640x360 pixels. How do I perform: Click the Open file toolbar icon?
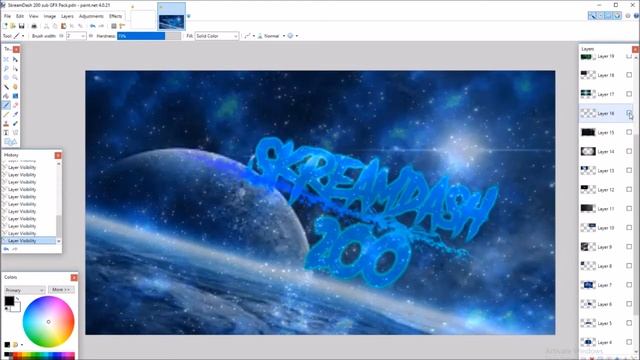(x=13, y=26)
